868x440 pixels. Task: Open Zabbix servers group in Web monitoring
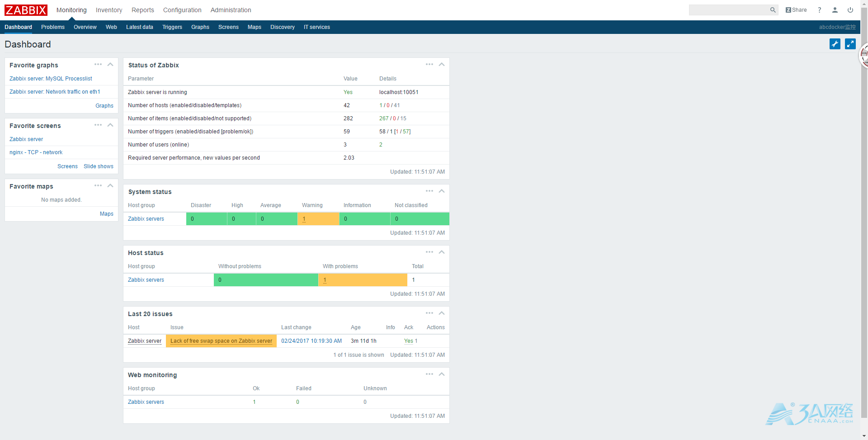point(146,402)
